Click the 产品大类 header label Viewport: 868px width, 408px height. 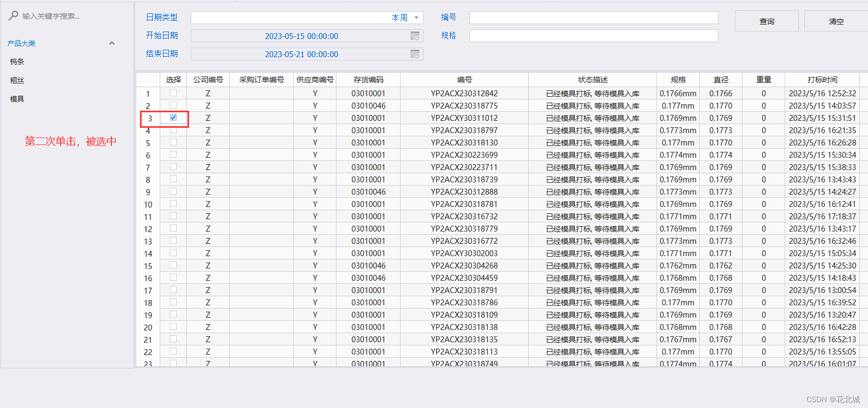(21, 43)
